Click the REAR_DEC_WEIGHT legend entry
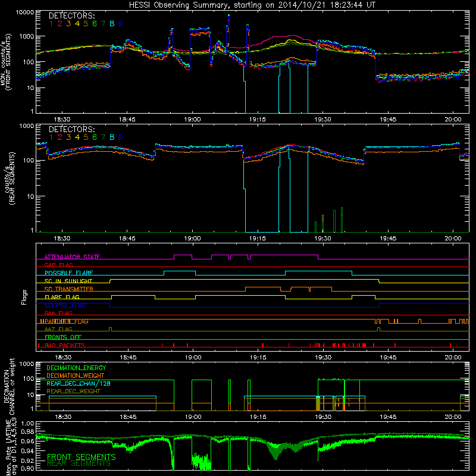The width and height of the screenshot is (476, 476). [73, 392]
